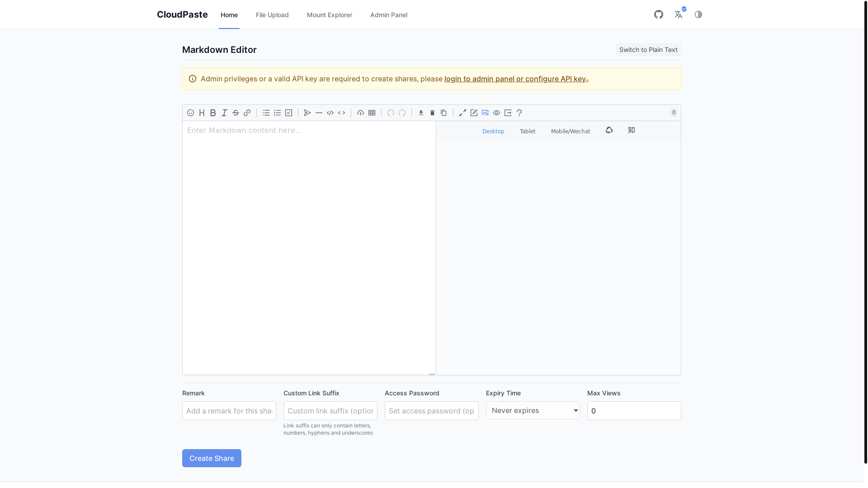
Task: Focus the Custom Link Suffix field
Action: click(330, 411)
